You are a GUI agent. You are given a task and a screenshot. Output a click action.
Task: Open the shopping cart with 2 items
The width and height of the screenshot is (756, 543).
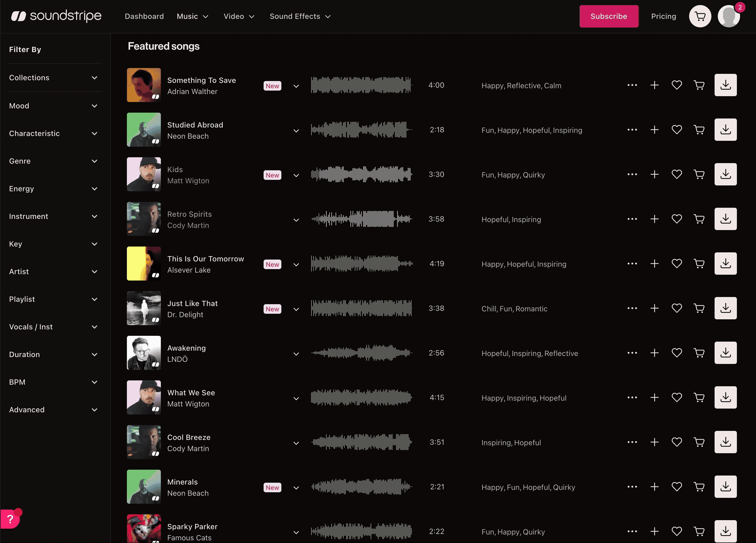700,16
